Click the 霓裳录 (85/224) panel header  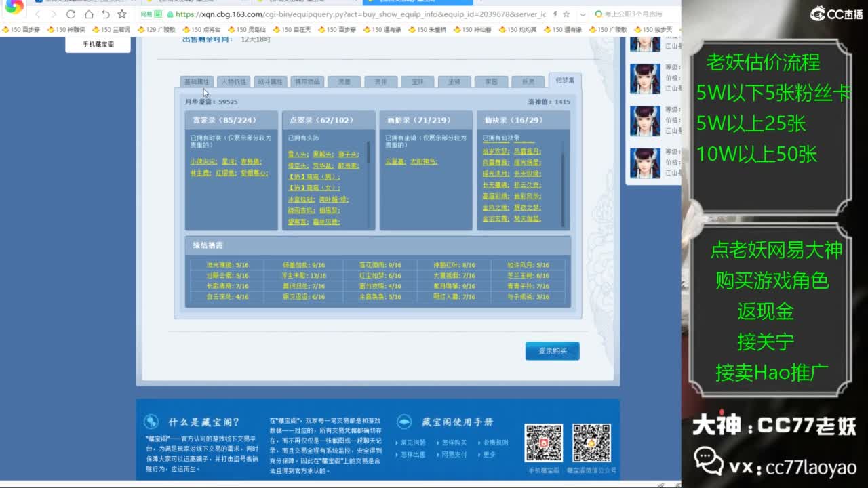click(231, 120)
